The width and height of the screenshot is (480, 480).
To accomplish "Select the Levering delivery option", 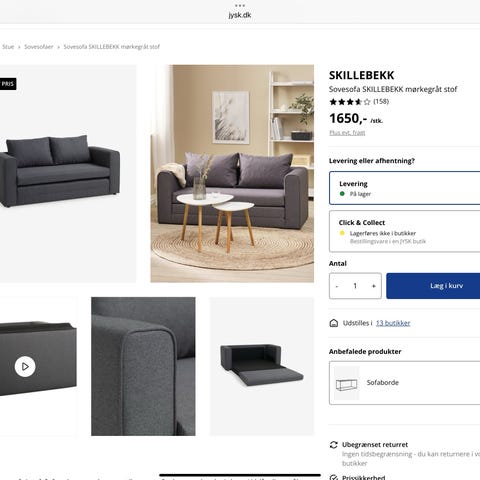I will click(x=405, y=188).
